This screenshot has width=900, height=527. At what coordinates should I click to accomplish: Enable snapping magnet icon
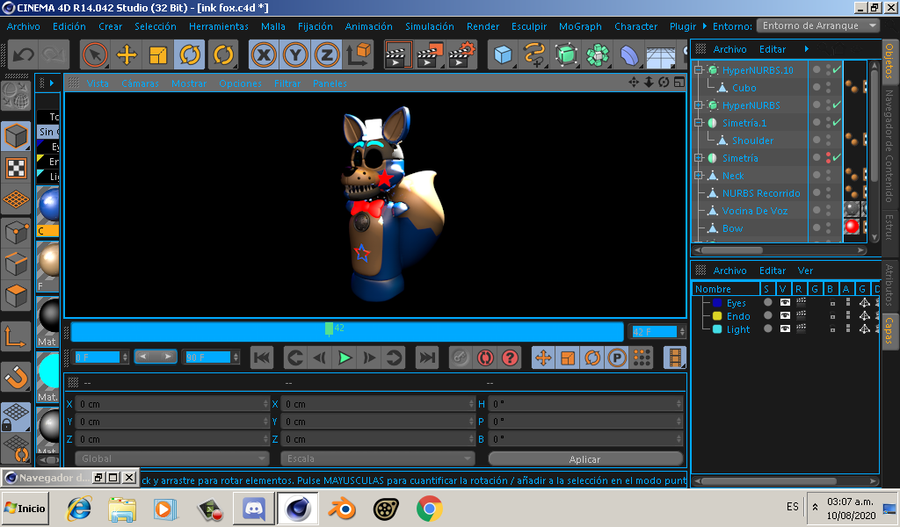pyautogui.click(x=15, y=377)
